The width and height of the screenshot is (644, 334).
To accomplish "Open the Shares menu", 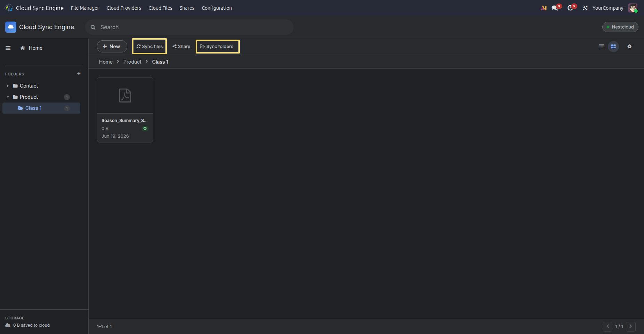I will (187, 8).
